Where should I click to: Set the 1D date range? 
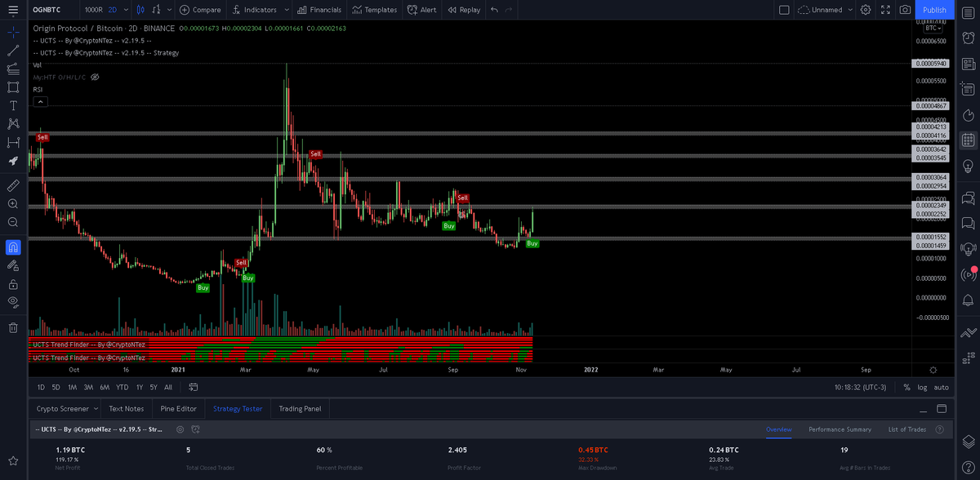[x=41, y=387]
